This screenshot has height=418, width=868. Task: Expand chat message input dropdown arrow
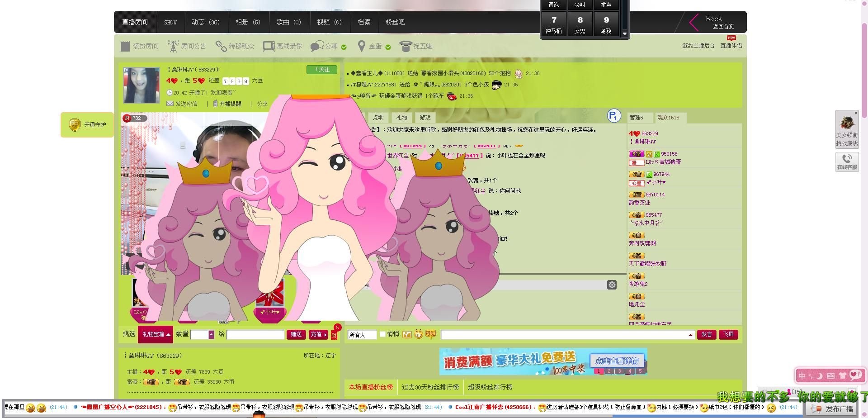click(690, 335)
